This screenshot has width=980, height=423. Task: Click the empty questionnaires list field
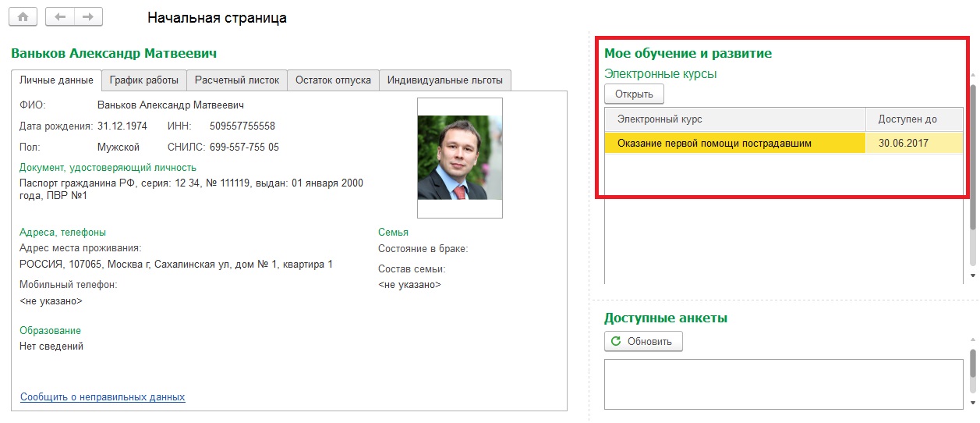784,384
